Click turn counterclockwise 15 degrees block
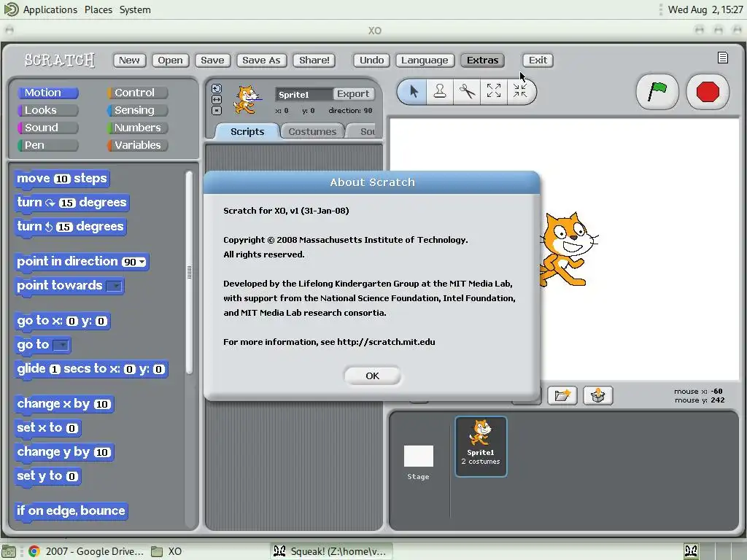 [70, 226]
